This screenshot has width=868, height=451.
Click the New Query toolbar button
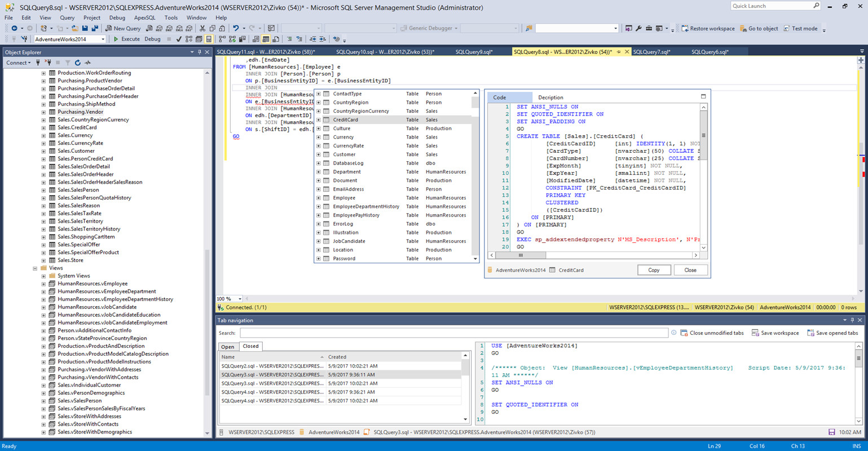click(123, 28)
